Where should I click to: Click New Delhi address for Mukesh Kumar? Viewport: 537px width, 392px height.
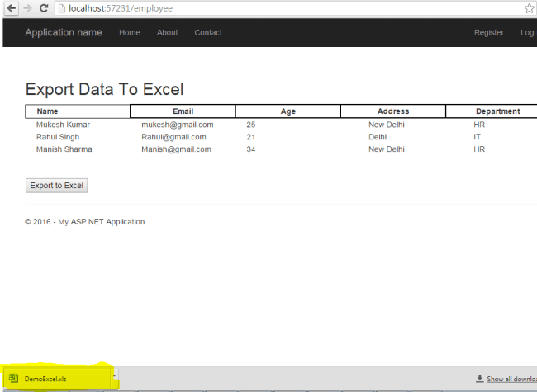click(x=387, y=125)
